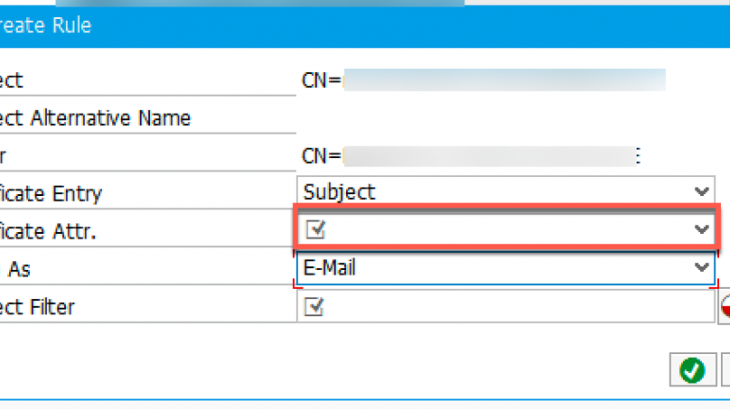This screenshot has width=730, height=410.
Task: Click the Subject Alternative Name label
Action: click(x=95, y=118)
